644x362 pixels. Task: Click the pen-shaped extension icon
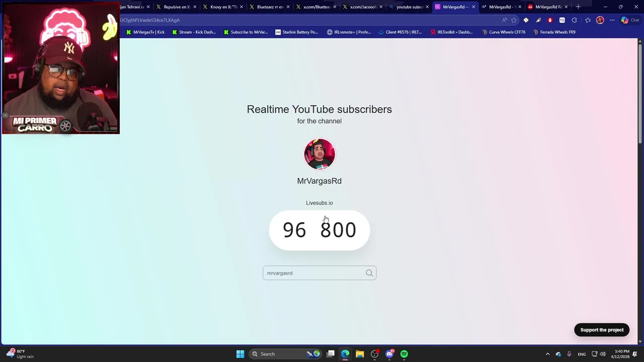tap(538, 20)
